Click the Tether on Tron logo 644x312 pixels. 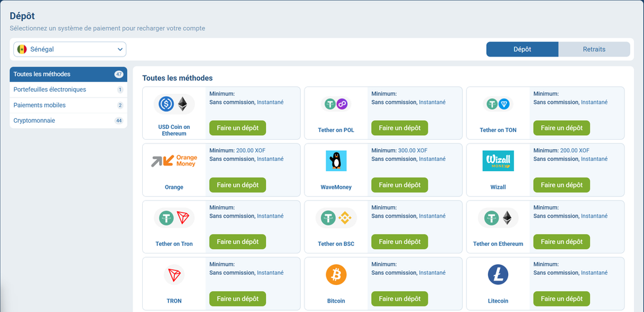[x=174, y=218]
